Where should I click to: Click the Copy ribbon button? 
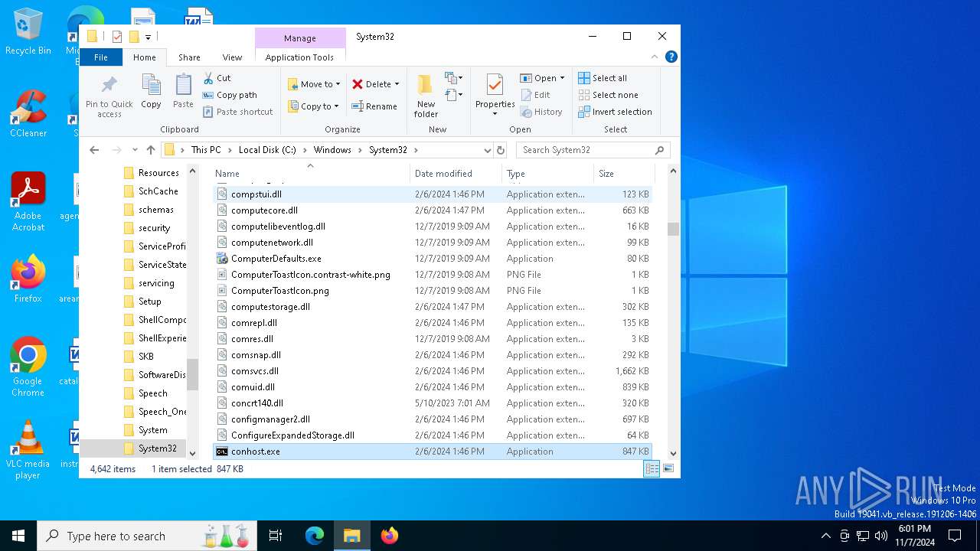(x=151, y=92)
